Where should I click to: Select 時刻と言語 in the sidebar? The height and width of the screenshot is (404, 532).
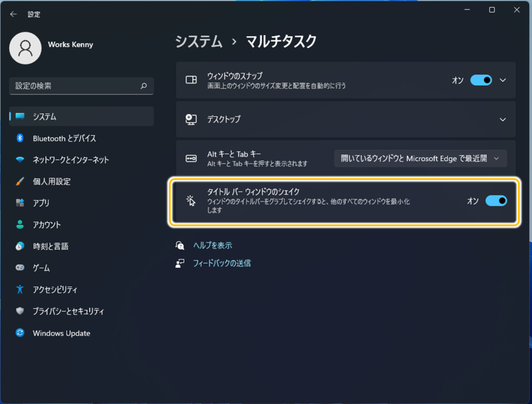point(50,246)
